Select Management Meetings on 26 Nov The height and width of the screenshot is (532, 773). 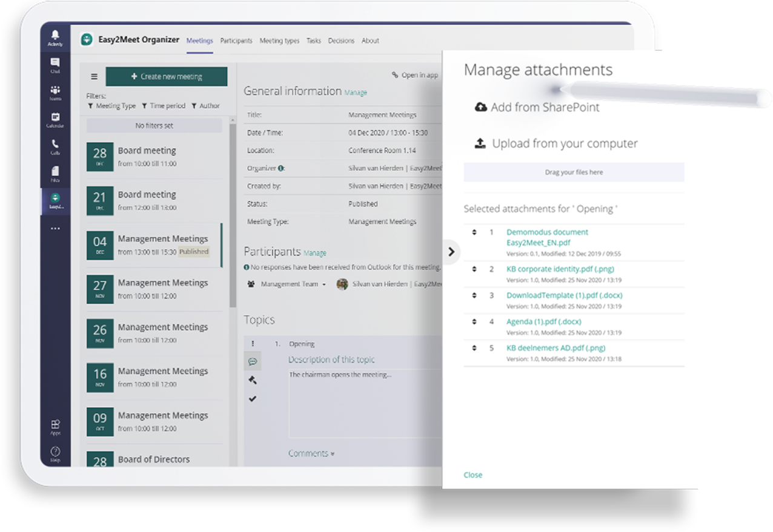[154, 333]
